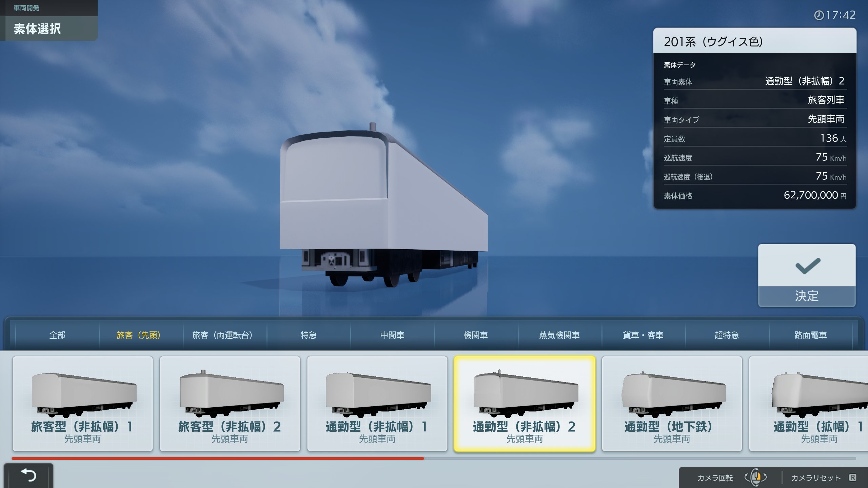Show the 蒸気機関車 category

(559, 335)
